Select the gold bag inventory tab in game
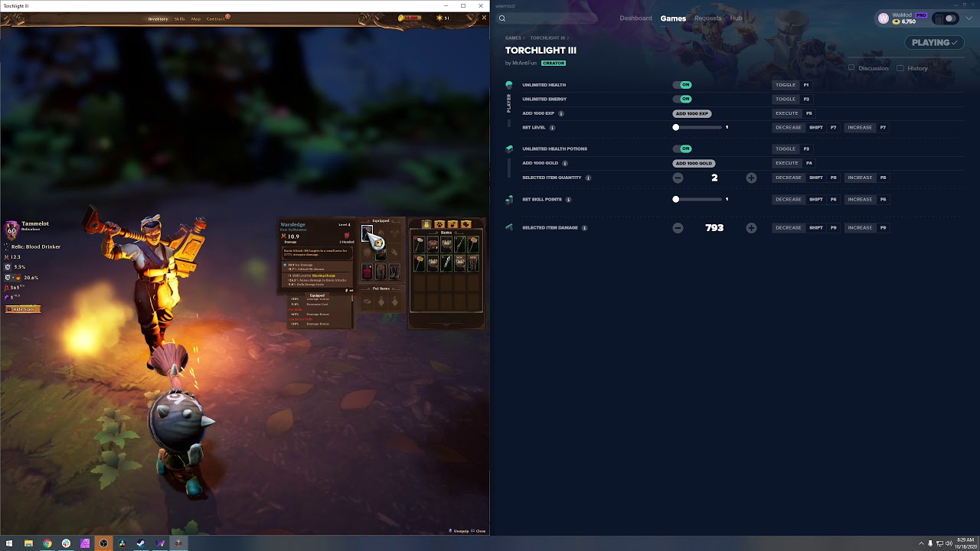Viewport: 980px width, 551px height. (x=426, y=224)
